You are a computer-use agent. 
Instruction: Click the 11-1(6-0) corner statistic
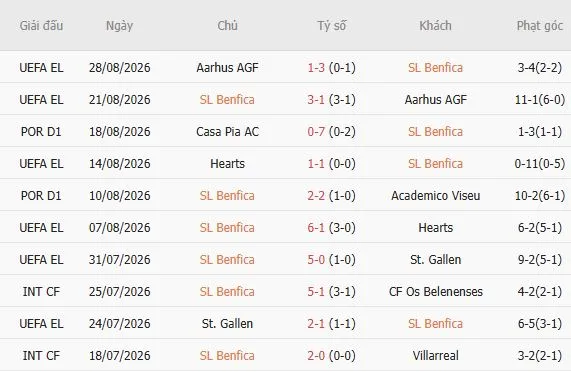(540, 100)
